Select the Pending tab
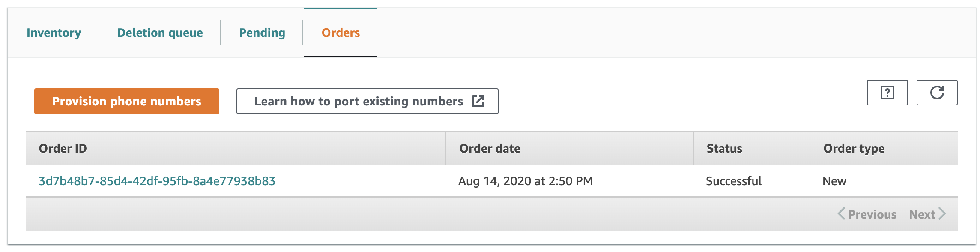The image size is (980, 252). [262, 33]
